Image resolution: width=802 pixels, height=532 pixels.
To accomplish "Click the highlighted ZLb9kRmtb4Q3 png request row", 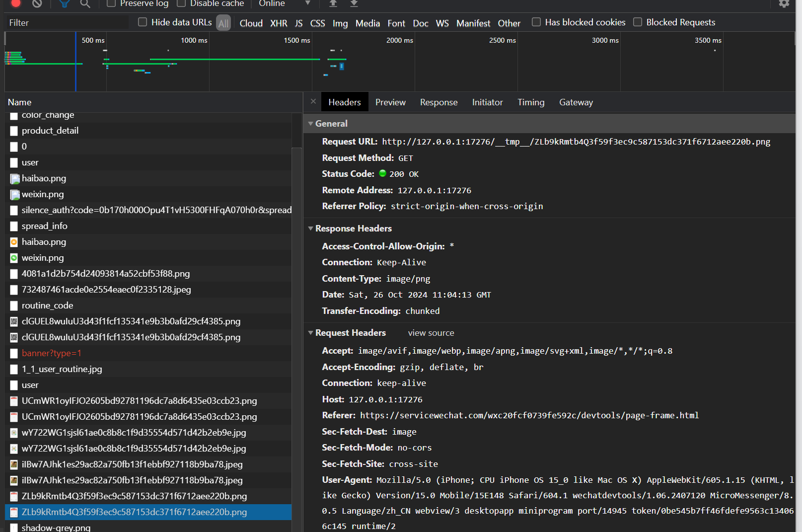I will tap(148, 512).
